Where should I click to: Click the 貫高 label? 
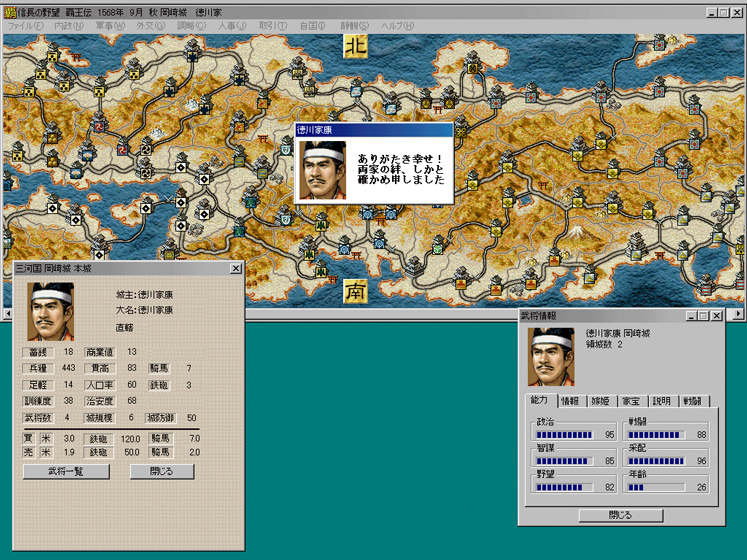coord(100,368)
